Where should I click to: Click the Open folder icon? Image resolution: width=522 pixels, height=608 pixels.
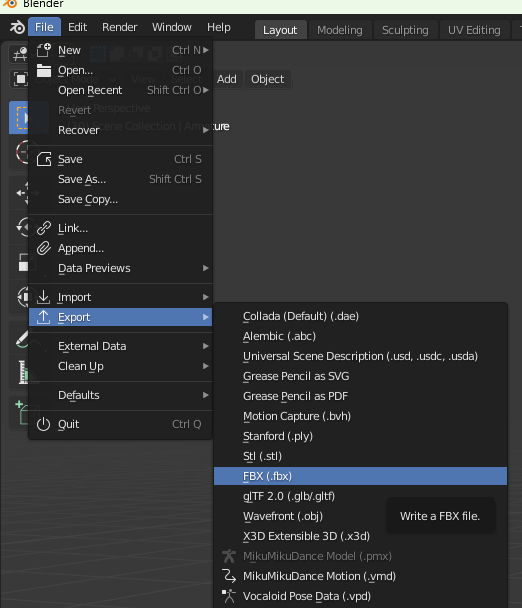click(x=43, y=70)
